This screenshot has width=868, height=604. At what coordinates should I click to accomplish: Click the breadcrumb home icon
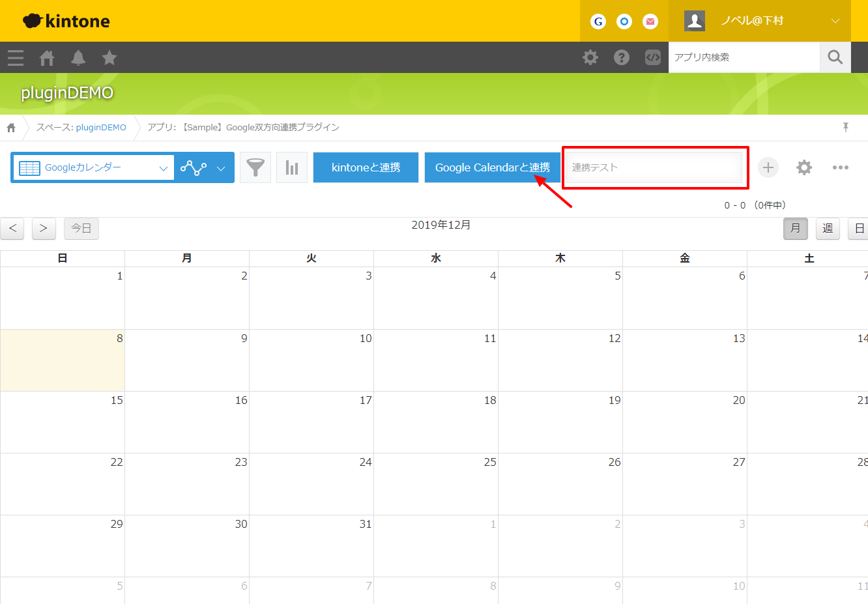[11, 128]
